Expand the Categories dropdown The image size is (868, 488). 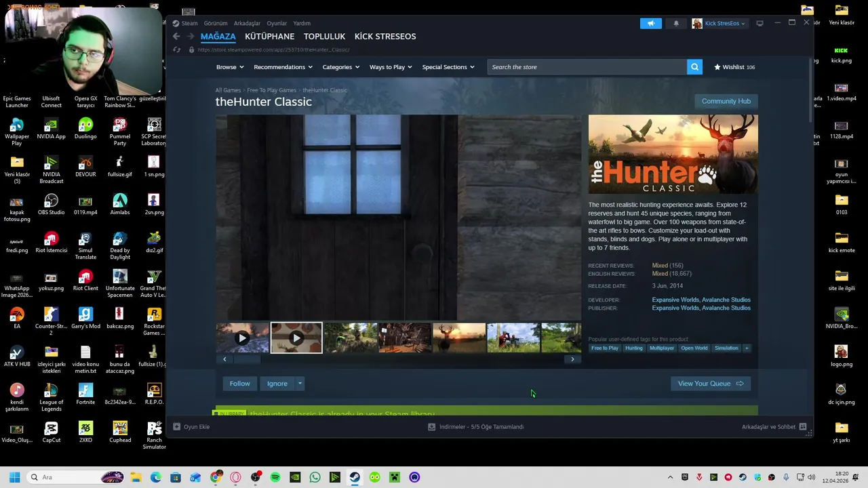[340, 67]
